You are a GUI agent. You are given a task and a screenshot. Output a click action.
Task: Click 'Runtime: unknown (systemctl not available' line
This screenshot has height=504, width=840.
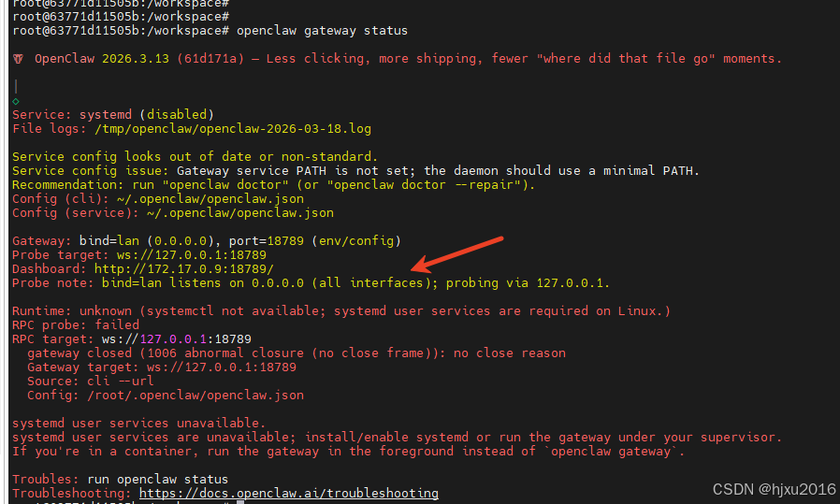341,311
